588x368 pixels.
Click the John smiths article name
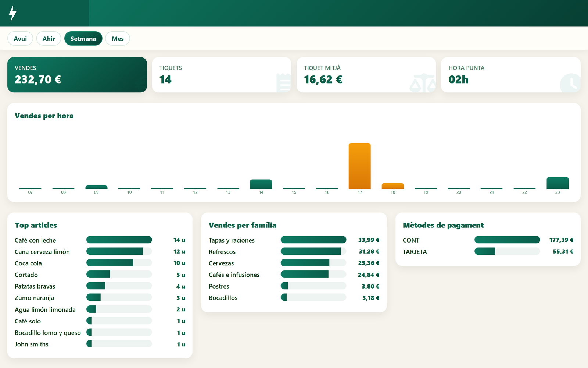[x=32, y=344]
